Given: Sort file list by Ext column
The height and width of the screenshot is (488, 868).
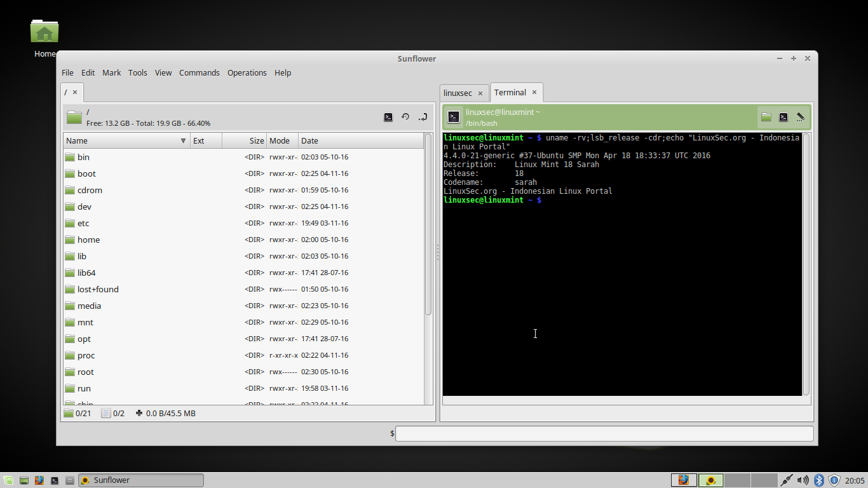Looking at the screenshot, I should click(x=206, y=140).
